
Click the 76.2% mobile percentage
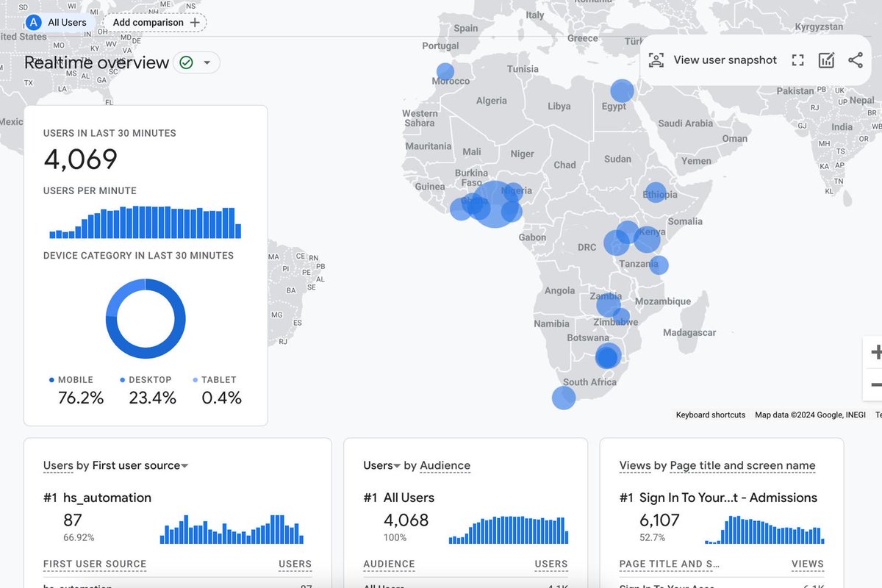coord(81,398)
